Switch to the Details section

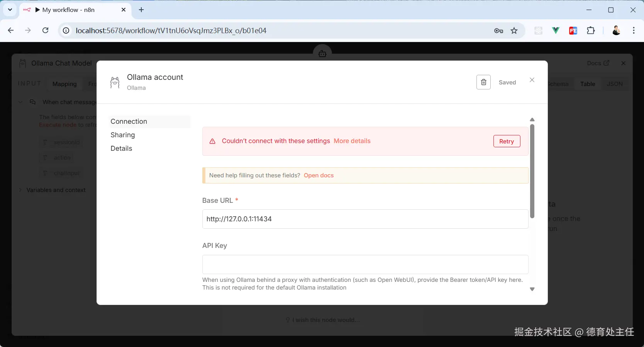tap(121, 148)
